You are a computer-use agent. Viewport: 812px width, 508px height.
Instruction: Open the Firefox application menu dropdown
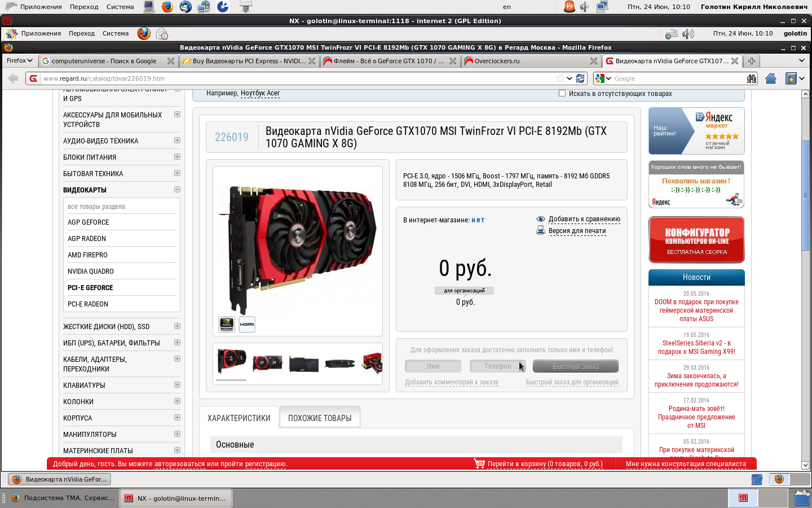(x=20, y=60)
